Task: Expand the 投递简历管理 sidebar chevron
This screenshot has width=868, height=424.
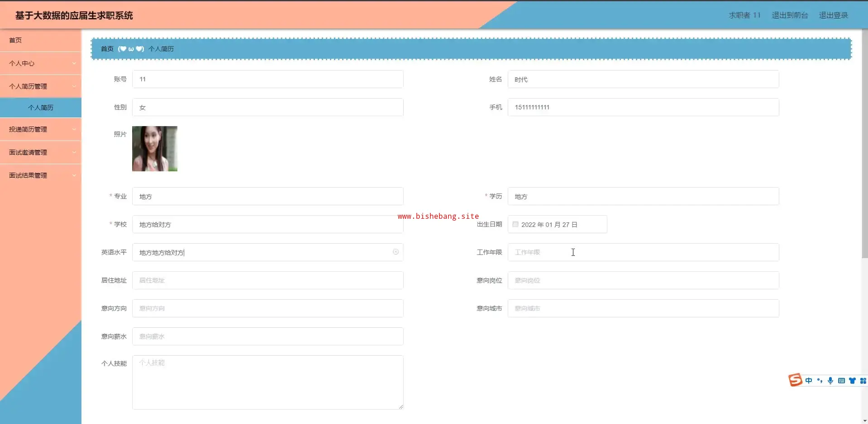Action: pos(74,129)
